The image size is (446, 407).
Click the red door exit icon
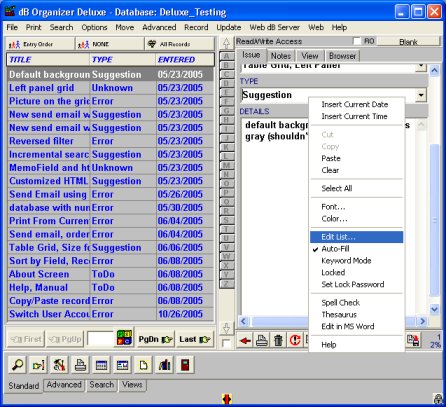tap(185, 365)
